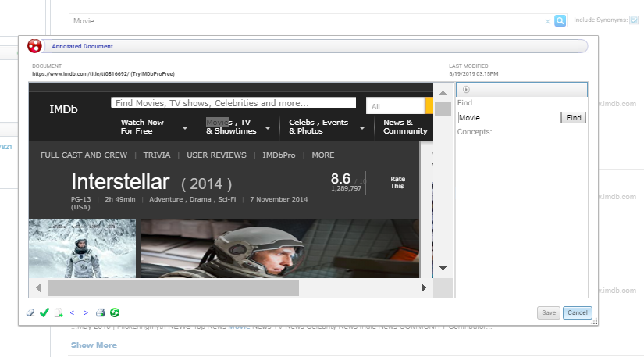Open FULL CAST AND CREW link
This screenshot has width=644, height=357.
84,155
